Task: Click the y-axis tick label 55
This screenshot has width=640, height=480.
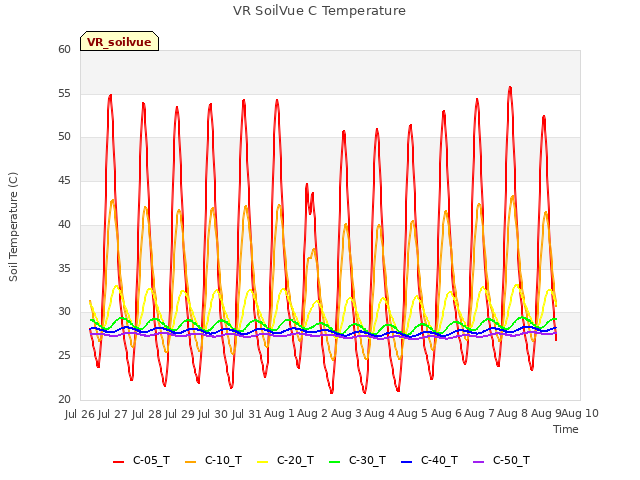Action: tap(64, 93)
